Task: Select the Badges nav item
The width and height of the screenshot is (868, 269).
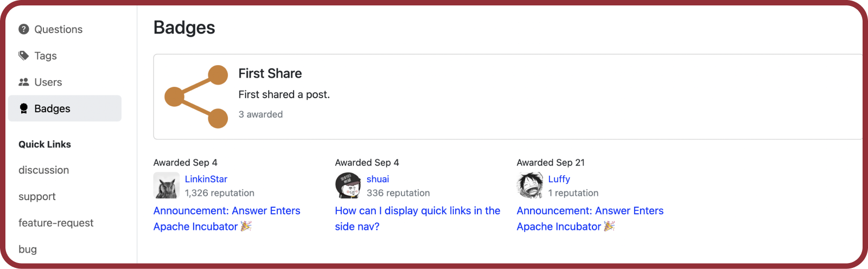Action: pyautogui.click(x=52, y=108)
